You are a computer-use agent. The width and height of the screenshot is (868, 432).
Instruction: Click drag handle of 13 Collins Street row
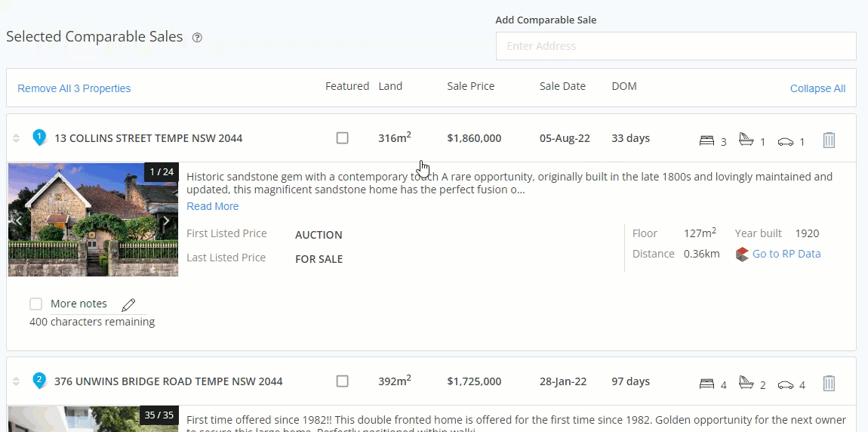[x=16, y=138]
